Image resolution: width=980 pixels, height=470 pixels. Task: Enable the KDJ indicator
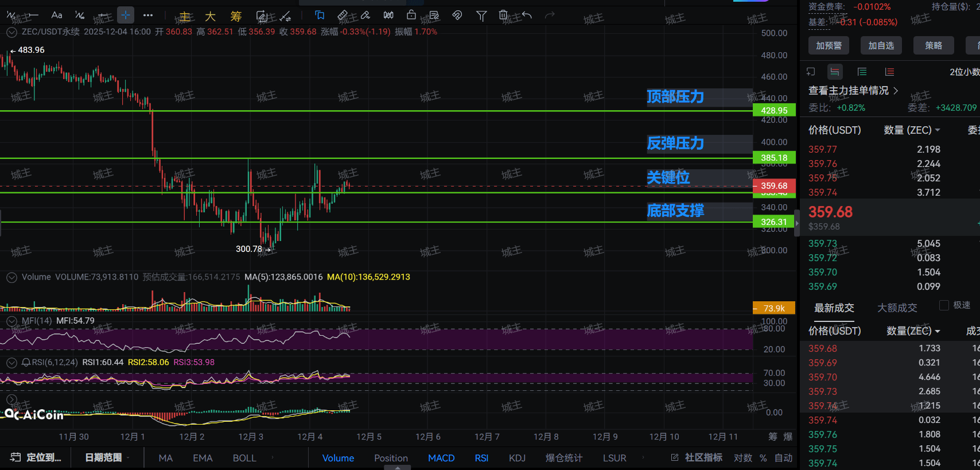[x=517, y=458]
